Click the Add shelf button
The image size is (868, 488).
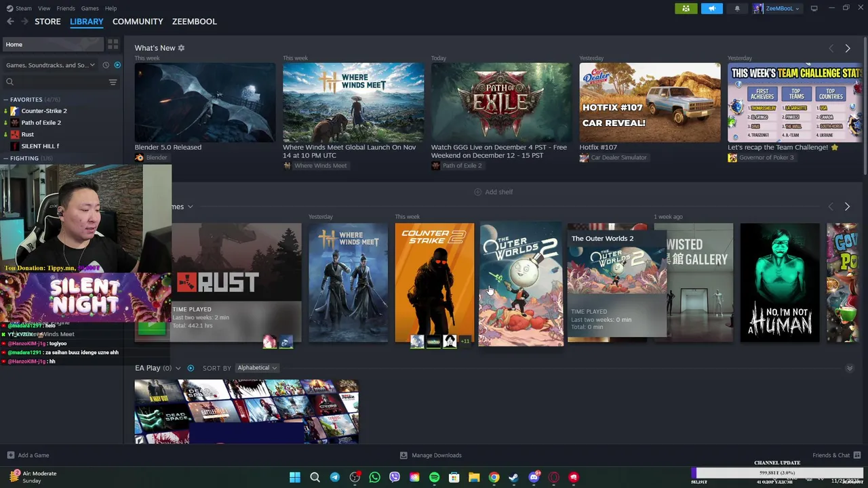(493, 192)
